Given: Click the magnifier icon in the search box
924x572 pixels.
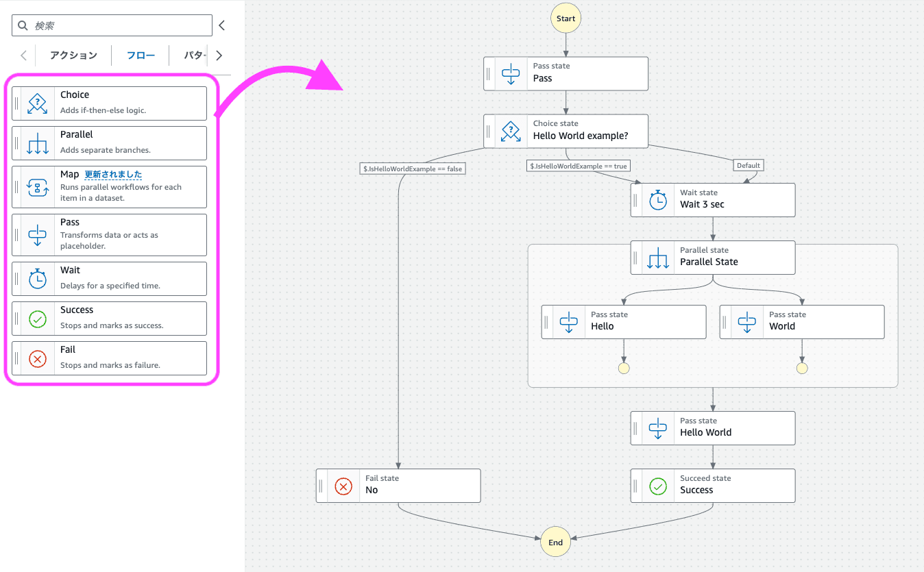Looking at the screenshot, I should tap(23, 25).
